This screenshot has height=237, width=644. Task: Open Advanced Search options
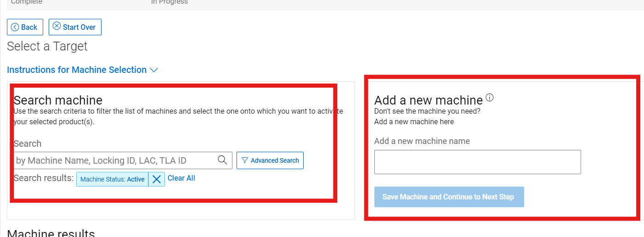point(275,160)
